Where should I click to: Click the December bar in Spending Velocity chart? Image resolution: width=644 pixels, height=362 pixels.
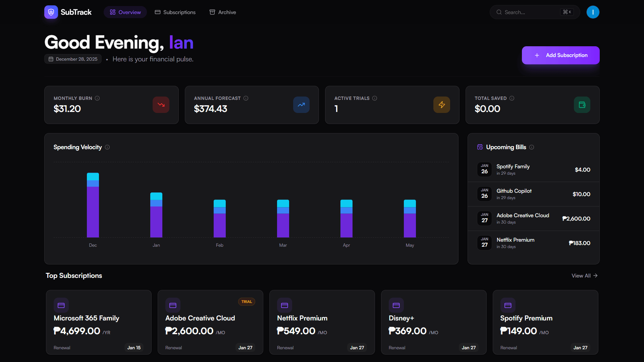[93, 205]
